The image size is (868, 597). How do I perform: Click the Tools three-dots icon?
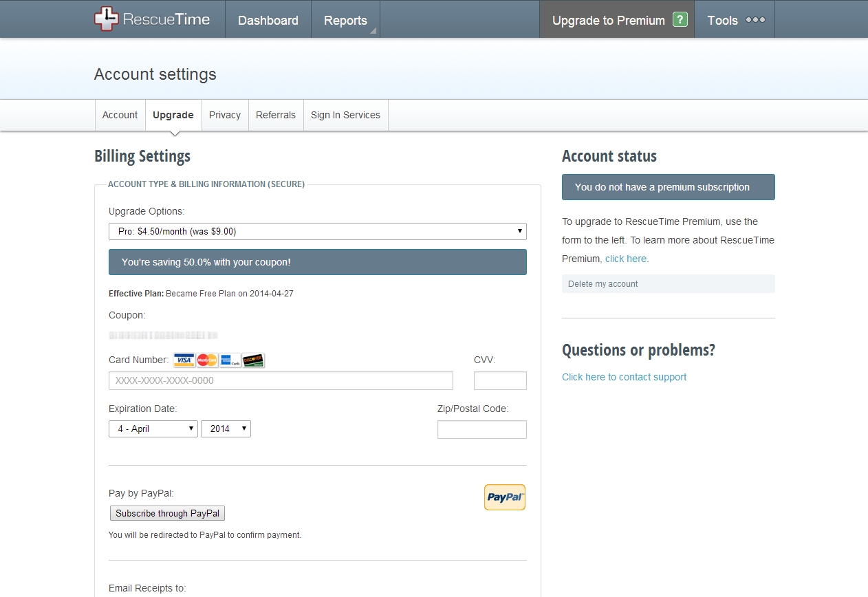755,20
